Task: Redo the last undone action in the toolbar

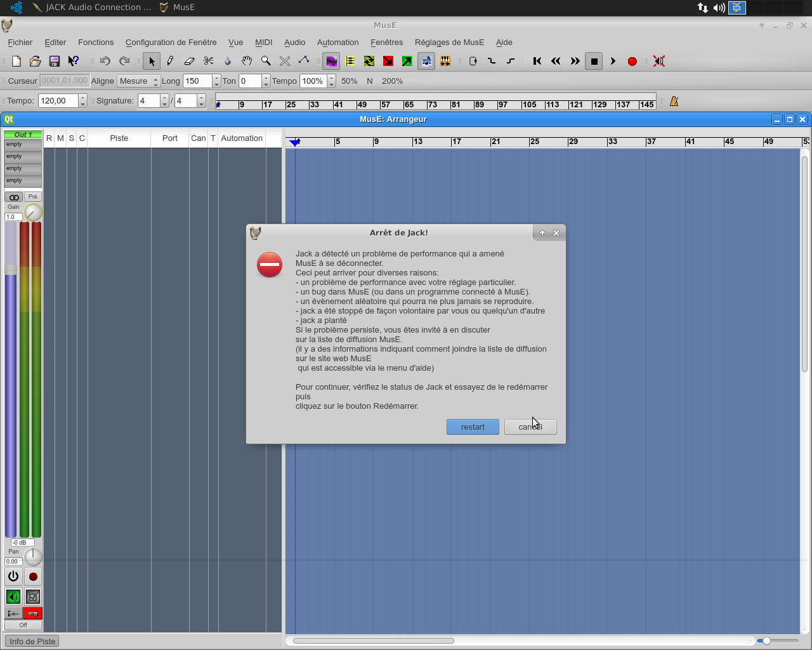Action: coord(124,61)
